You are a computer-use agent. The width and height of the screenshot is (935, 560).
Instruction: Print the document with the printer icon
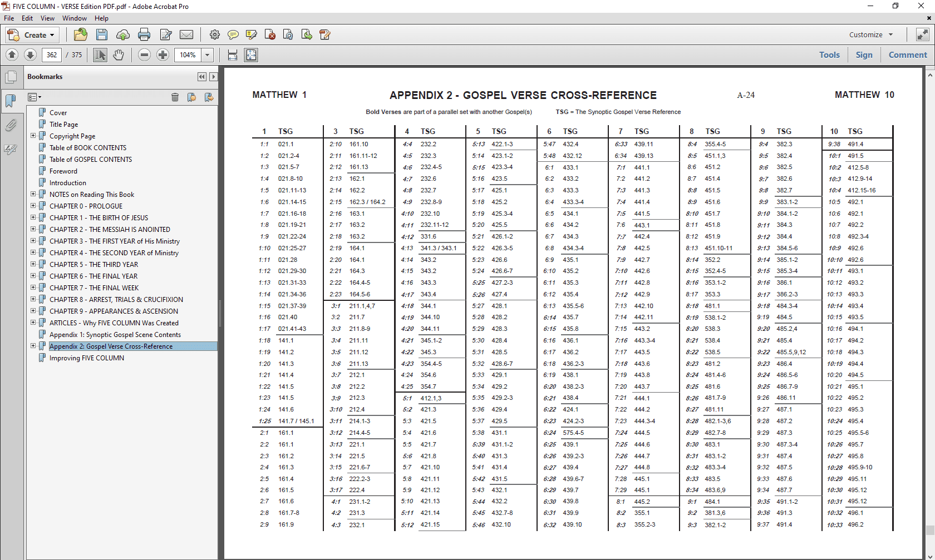point(144,34)
